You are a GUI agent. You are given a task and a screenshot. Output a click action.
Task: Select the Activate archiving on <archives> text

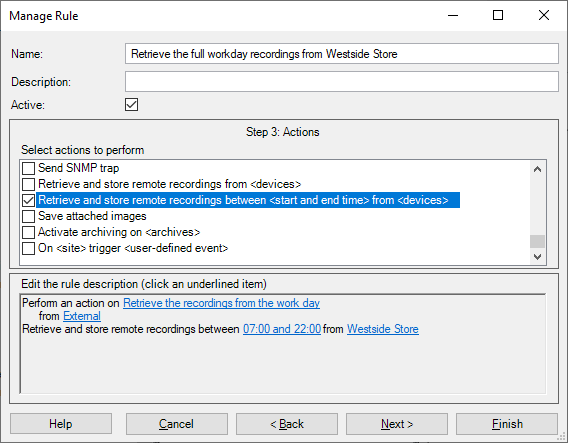[119, 232]
